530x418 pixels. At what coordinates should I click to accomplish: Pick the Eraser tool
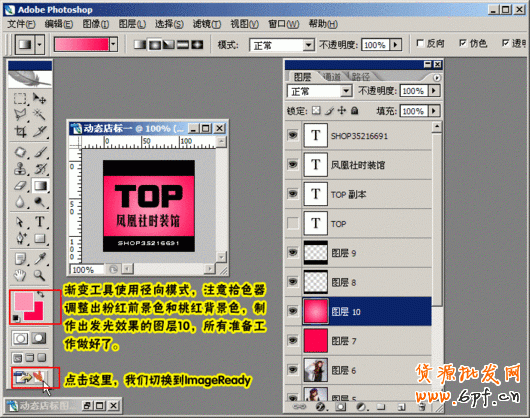(20, 186)
